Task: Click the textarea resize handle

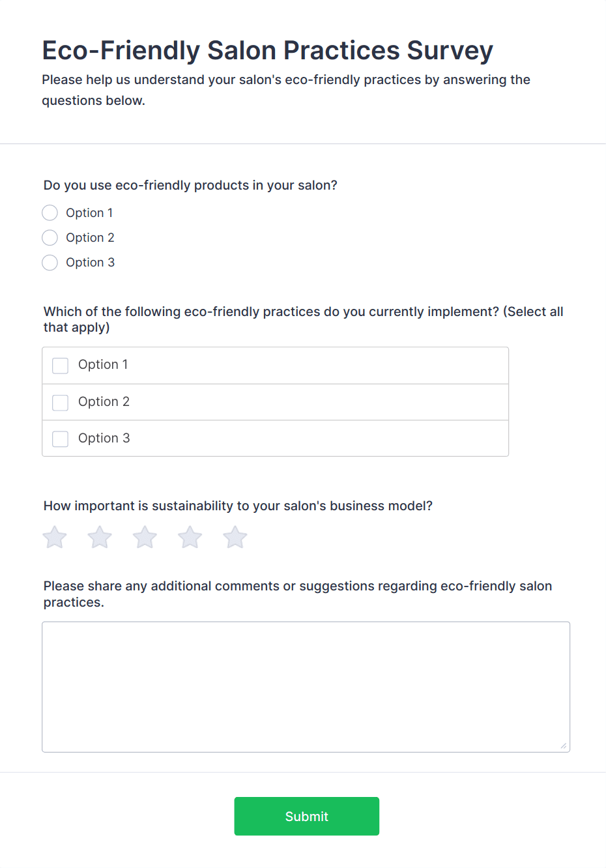Action: click(x=564, y=744)
